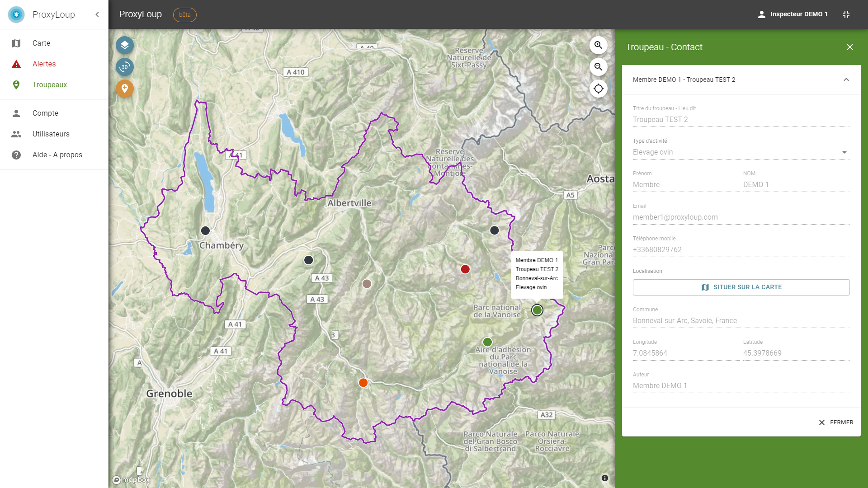The height and width of the screenshot is (488, 868).
Task: Go to Compte page
Action: click(x=54, y=113)
